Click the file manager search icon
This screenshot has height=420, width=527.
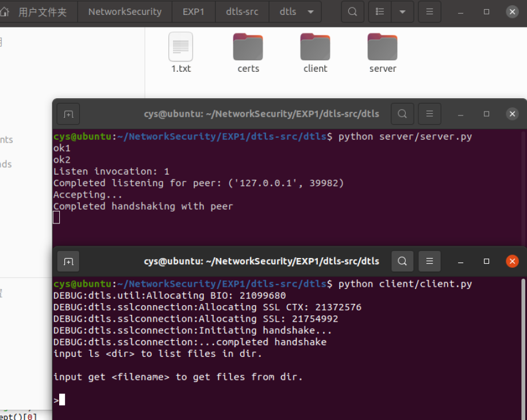(x=352, y=11)
